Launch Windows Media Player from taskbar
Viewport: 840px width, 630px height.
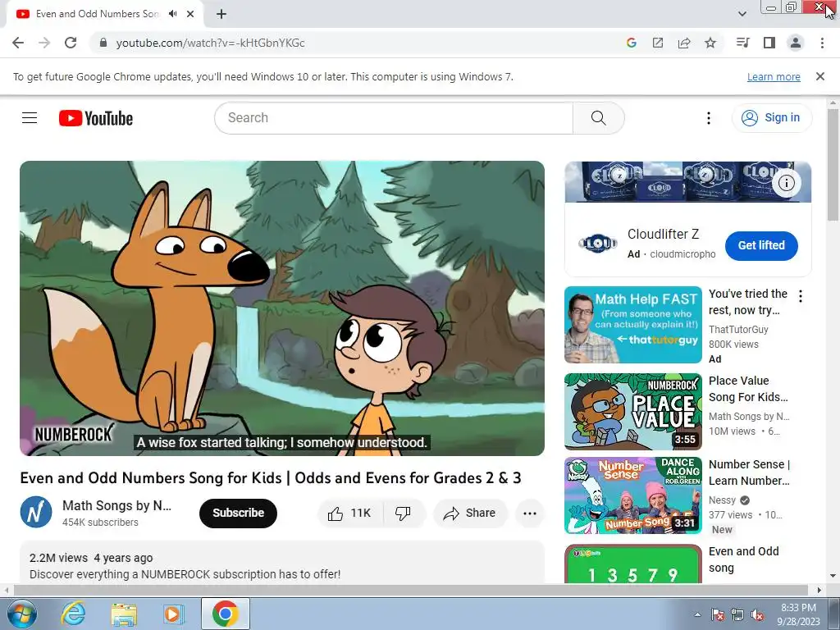click(x=173, y=614)
